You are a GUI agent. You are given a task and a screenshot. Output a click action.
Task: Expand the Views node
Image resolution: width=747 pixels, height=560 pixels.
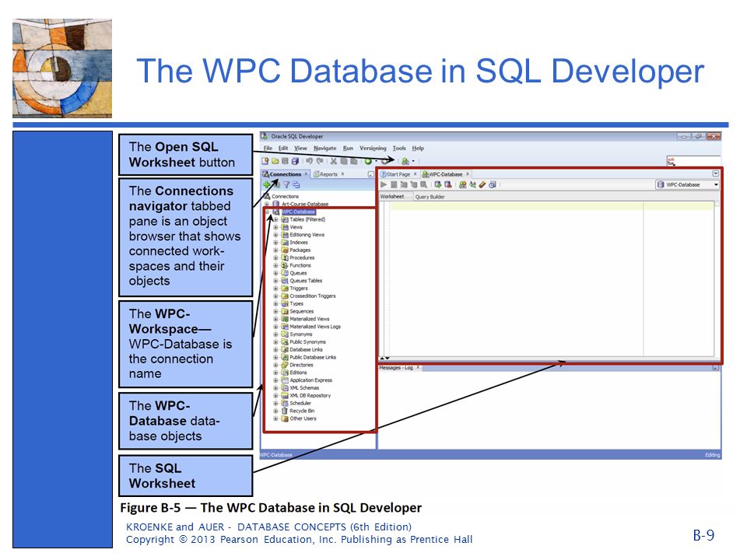click(x=275, y=227)
